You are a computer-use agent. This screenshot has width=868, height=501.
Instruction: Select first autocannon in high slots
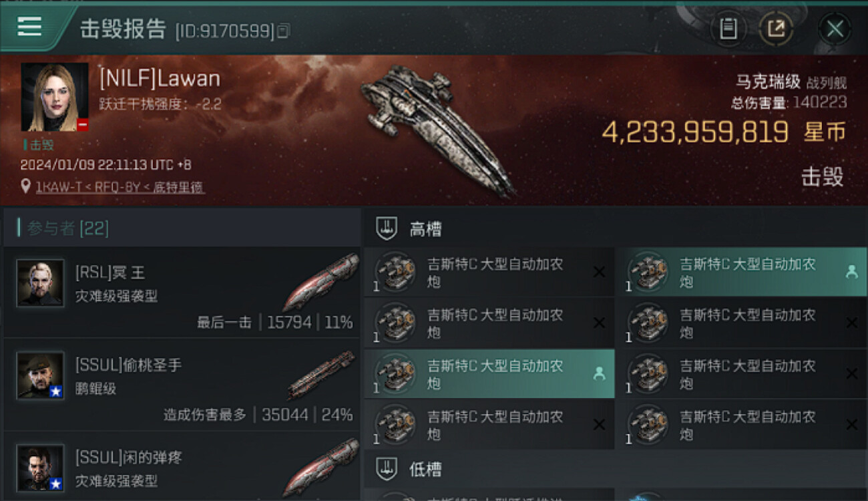pyautogui.click(x=489, y=273)
